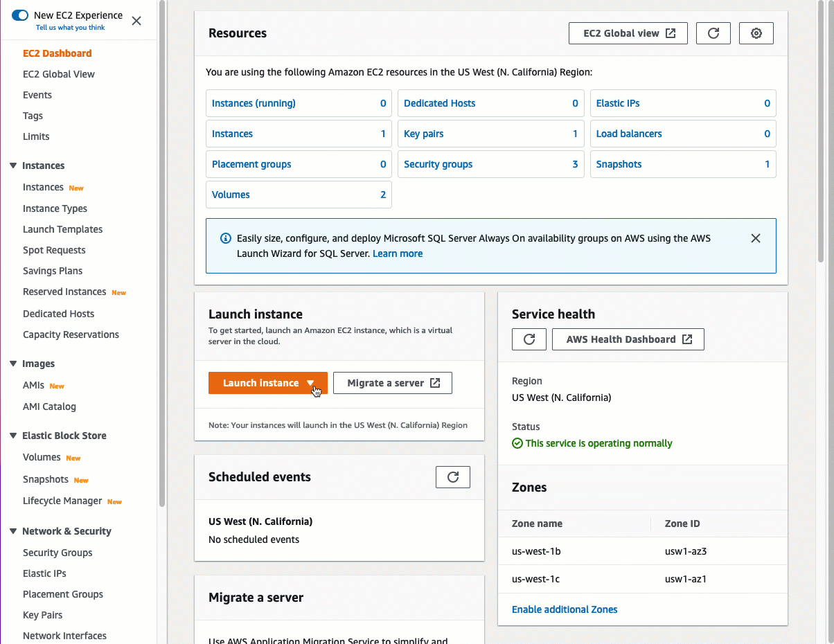Dismiss the SQL Server info banner
The width and height of the screenshot is (834, 644).
[x=756, y=238]
